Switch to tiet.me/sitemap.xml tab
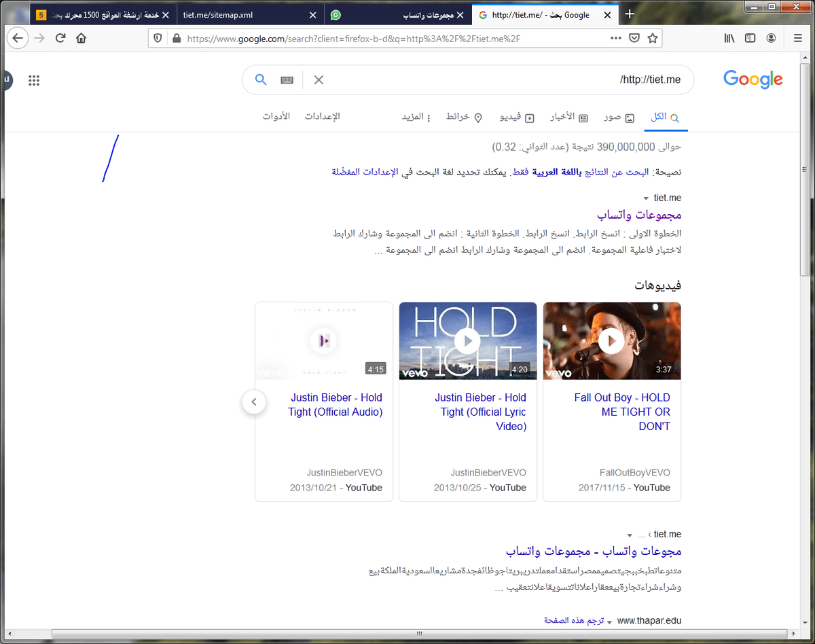 pyautogui.click(x=249, y=15)
